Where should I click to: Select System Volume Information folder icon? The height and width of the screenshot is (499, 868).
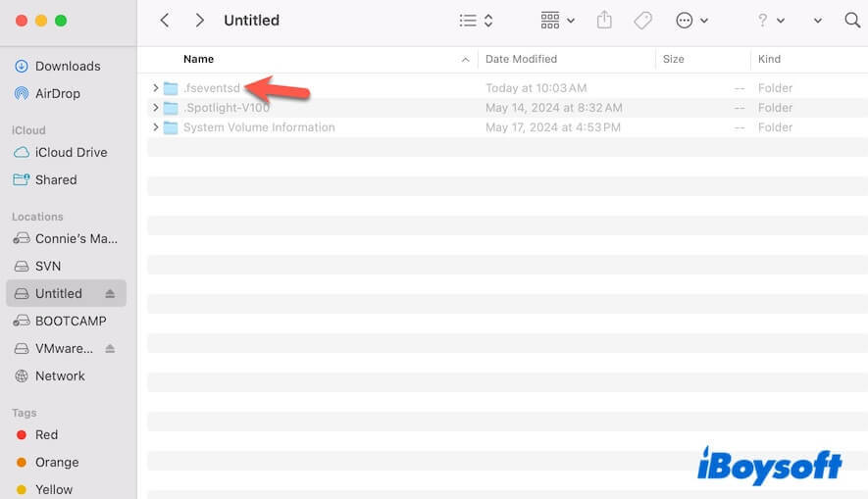point(171,127)
